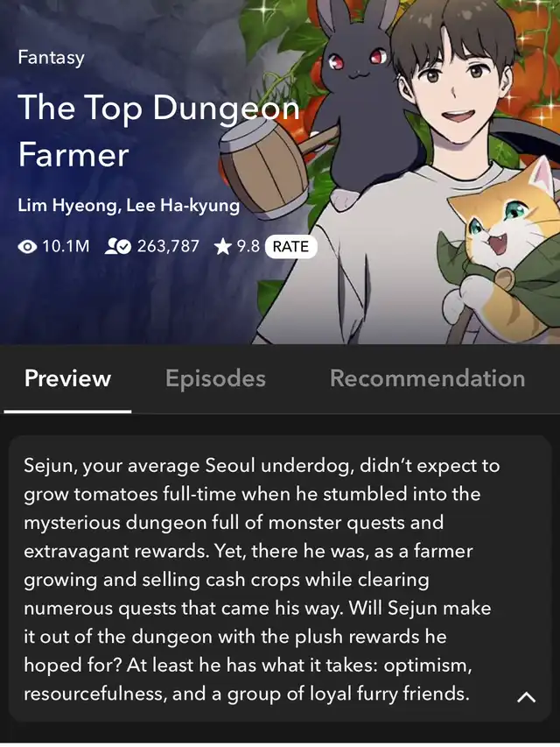Switch to the Episodes tab
Image resolution: width=560 pixels, height=747 pixels.
[x=215, y=378]
